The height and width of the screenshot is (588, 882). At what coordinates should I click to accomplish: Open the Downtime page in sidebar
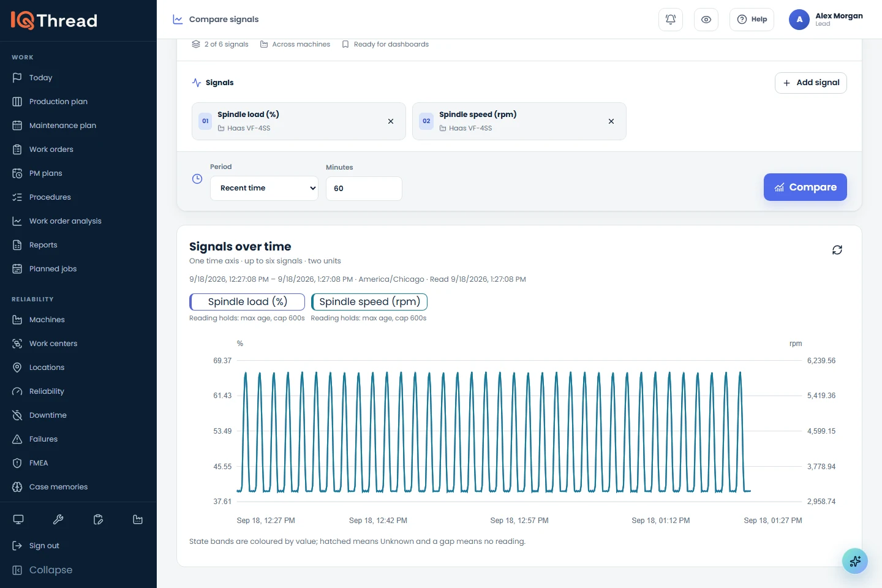click(x=48, y=415)
